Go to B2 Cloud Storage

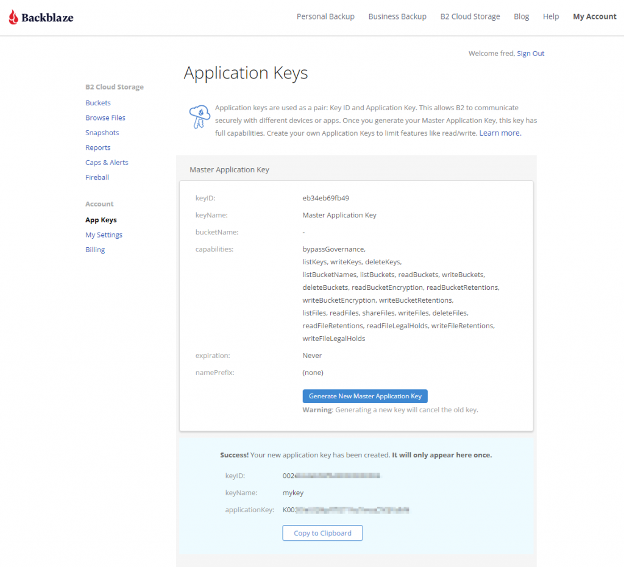[x=470, y=17]
